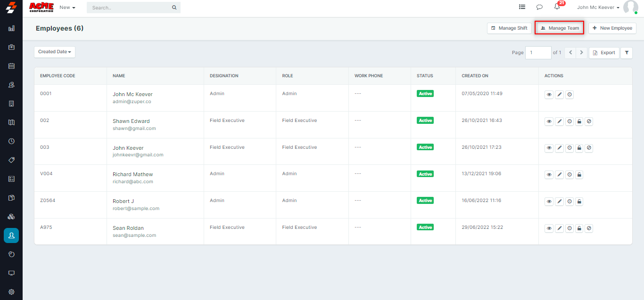View John Keever's details with eye icon
This screenshot has height=300, width=644.
click(549, 148)
